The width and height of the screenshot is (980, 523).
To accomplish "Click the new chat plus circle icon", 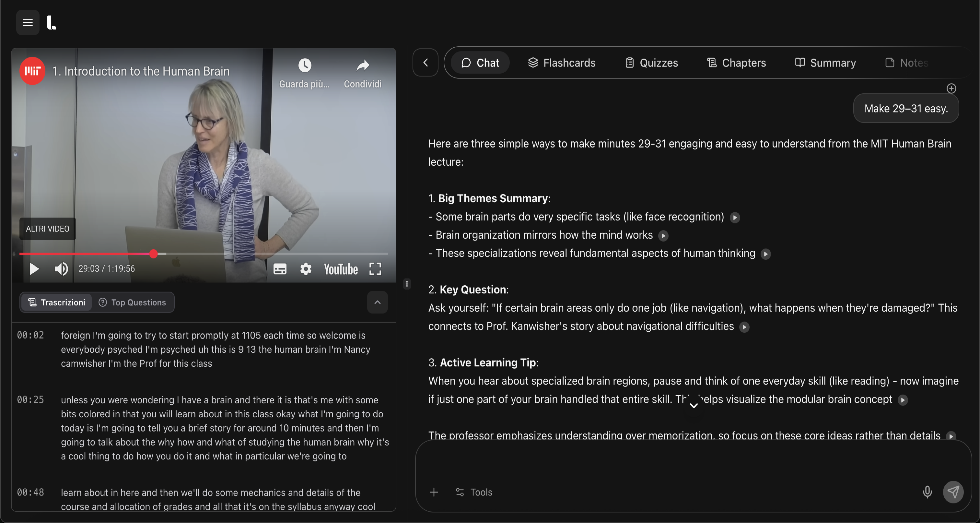I will point(951,88).
